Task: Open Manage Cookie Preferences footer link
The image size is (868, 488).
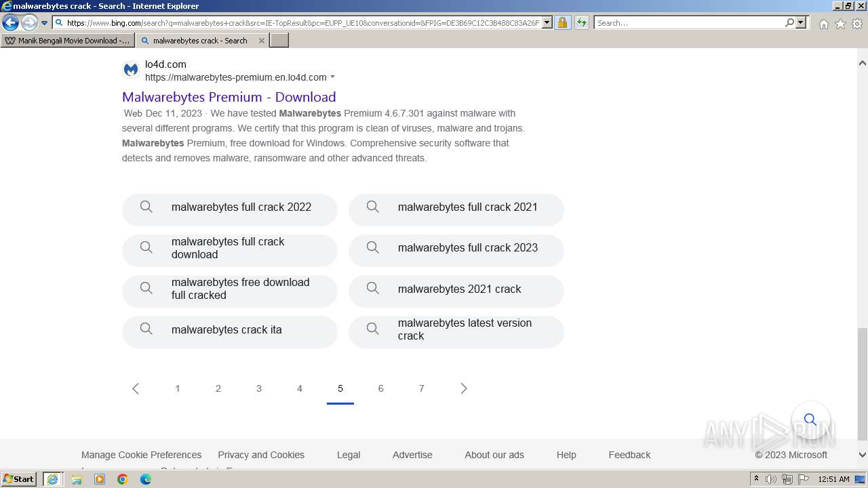Action: point(141,455)
